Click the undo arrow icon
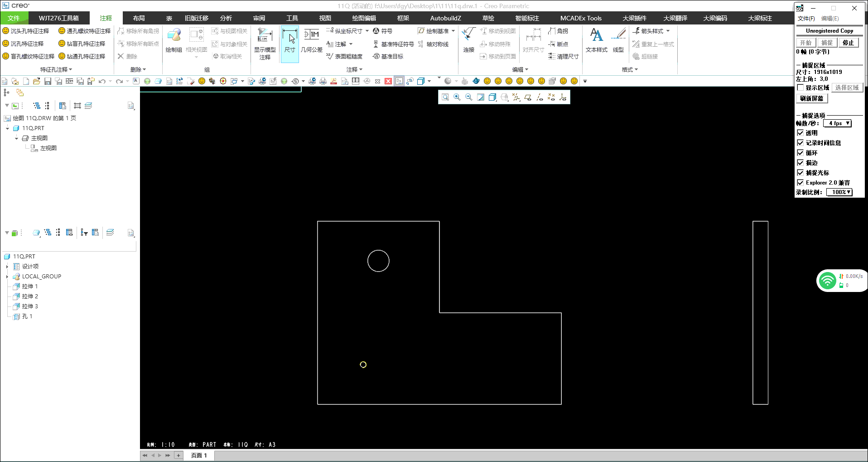Viewport: 868px width, 462px height. click(x=102, y=81)
